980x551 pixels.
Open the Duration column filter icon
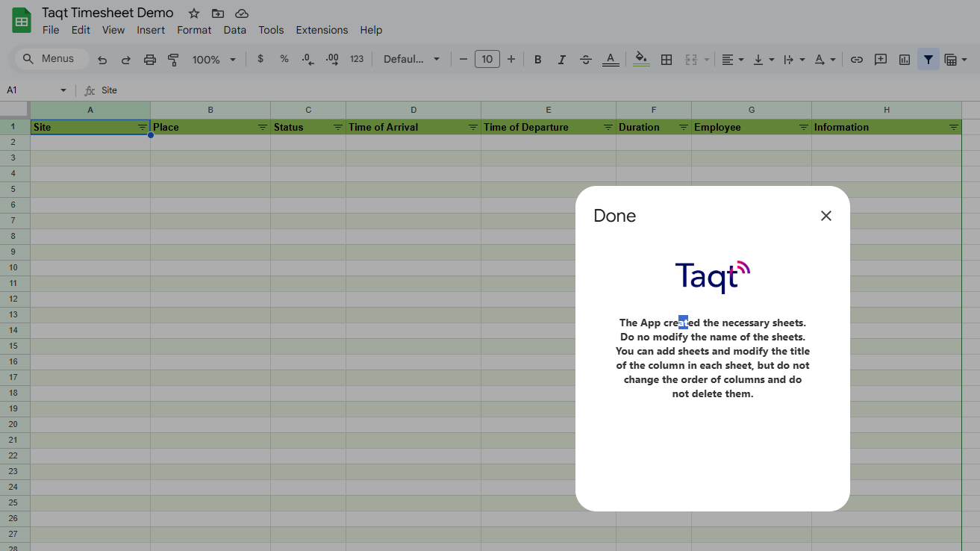coord(684,128)
